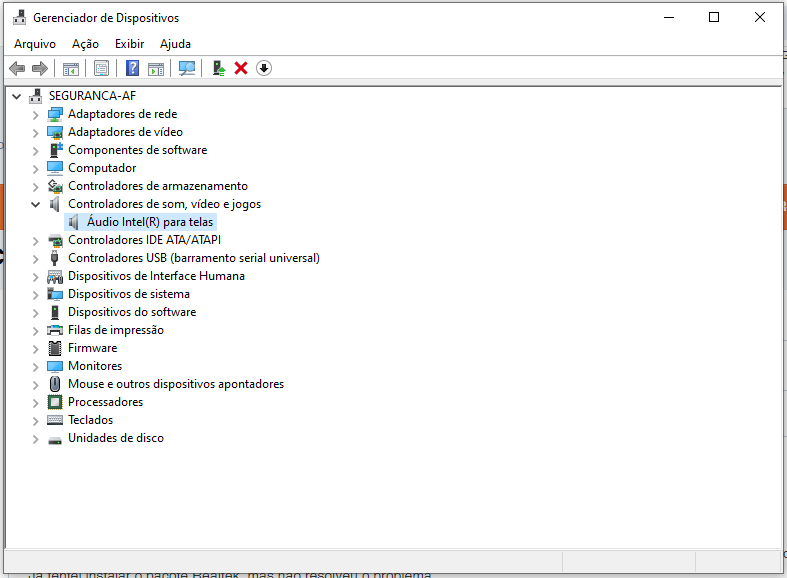Screen dimensions: 787x578
Task: Click the Forward arrow toolbar icon
Action: [x=40, y=68]
